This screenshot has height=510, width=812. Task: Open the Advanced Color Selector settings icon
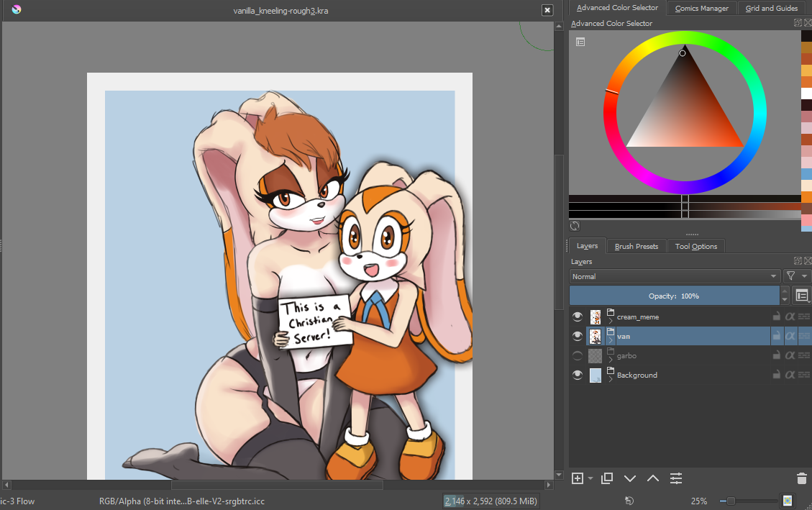580,42
